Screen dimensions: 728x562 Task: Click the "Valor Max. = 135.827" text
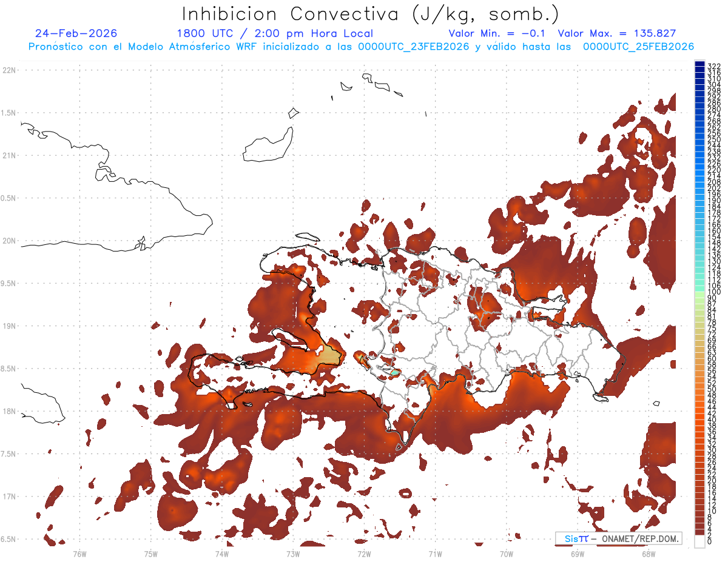616,33
